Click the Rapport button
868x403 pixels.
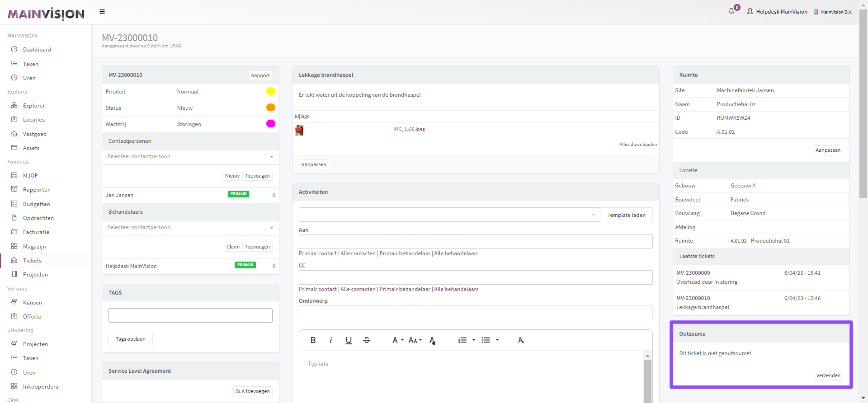260,75
